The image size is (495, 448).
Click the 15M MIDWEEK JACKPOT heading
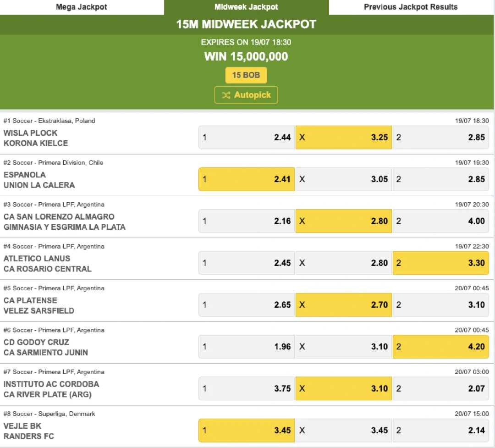point(246,24)
